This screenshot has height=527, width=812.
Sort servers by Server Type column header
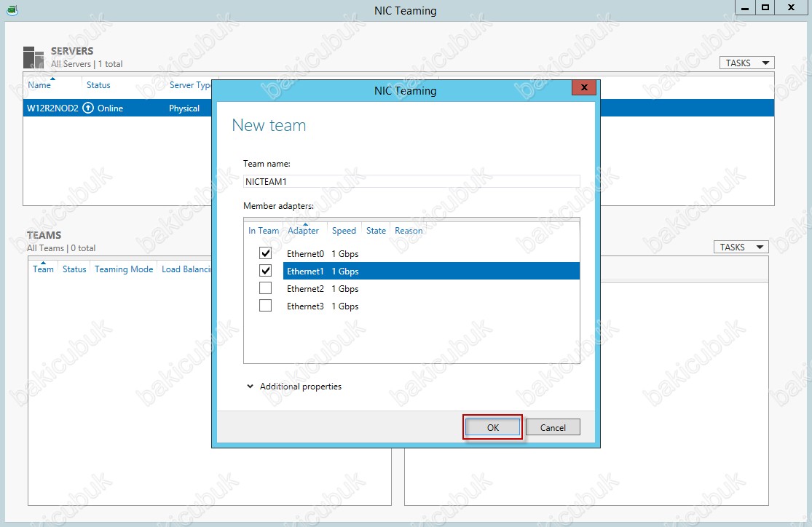pyautogui.click(x=190, y=85)
